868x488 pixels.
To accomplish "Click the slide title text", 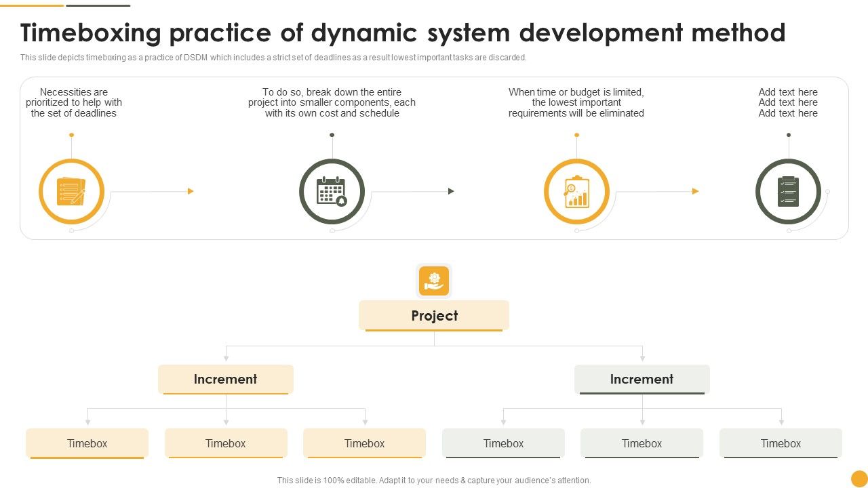I will 403,33.
